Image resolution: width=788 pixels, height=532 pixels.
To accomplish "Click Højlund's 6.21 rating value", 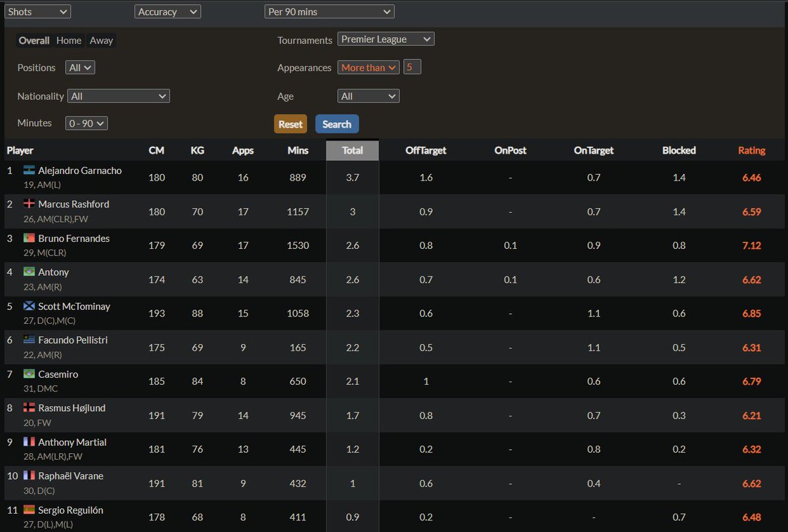I will pos(751,415).
